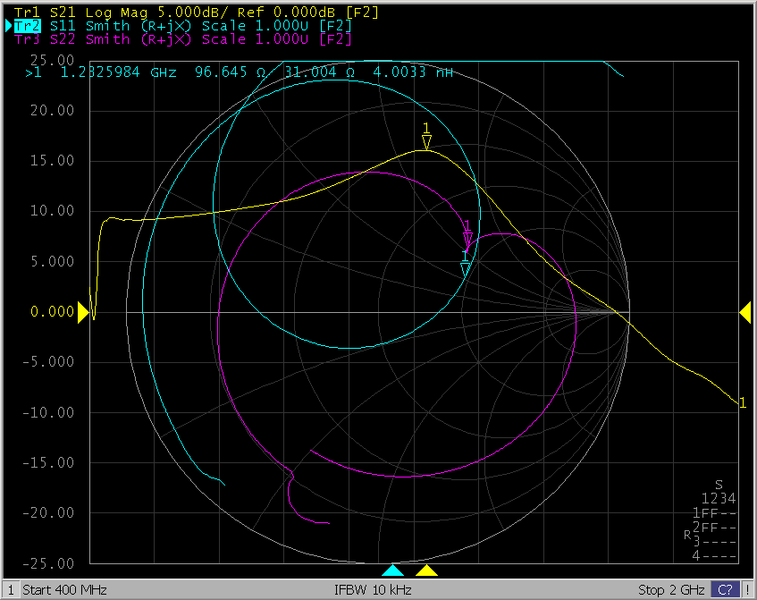Click marker 1 triangle on yellow S21 trace
This screenshot has height=600, width=757.
(x=427, y=142)
